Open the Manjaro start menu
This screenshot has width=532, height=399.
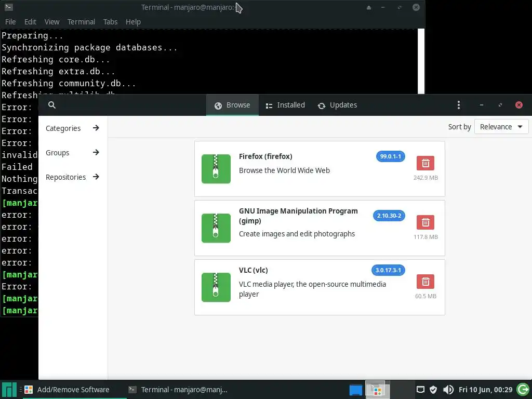[x=9, y=390]
